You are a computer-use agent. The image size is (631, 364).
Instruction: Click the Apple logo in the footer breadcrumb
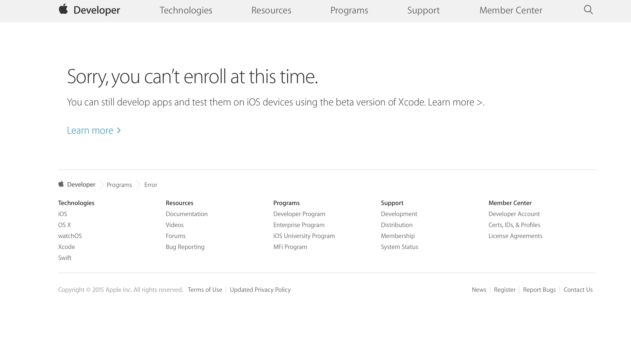pyautogui.click(x=61, y=184)
